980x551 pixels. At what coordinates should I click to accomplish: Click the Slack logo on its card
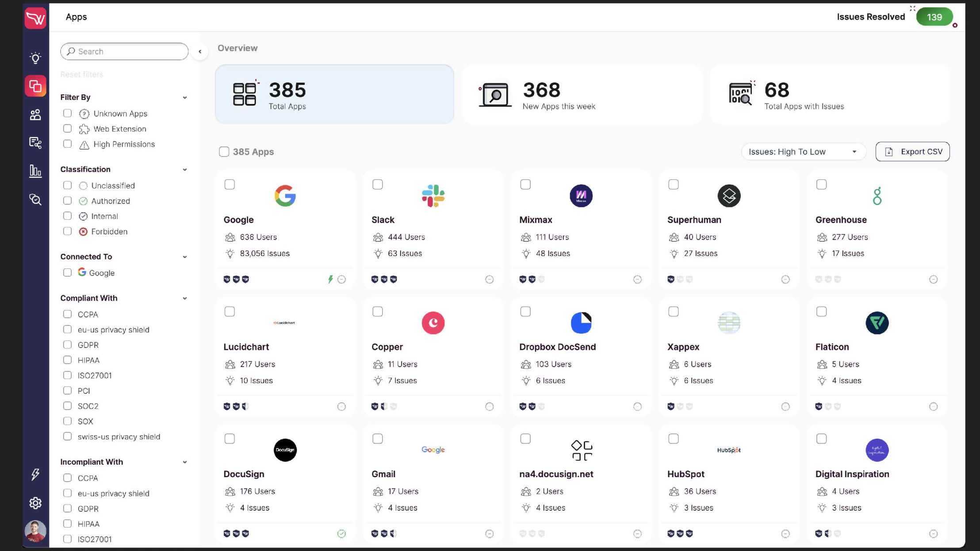pos(433,195)
